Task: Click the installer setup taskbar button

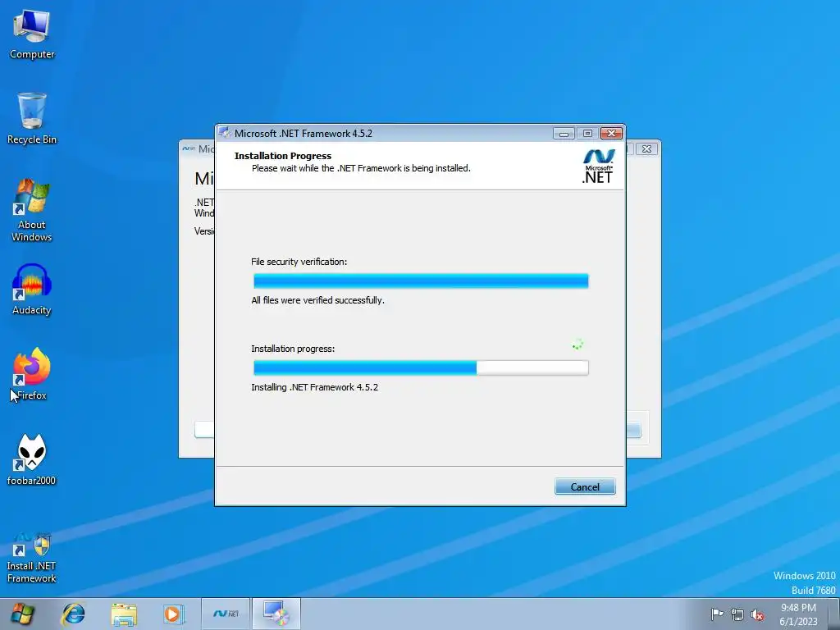Action: coord(276,614)
